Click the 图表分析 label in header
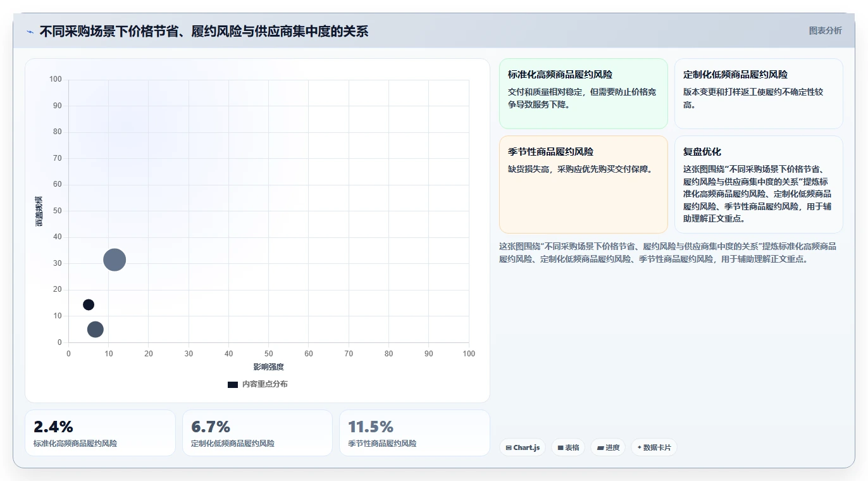Image resolution: width=868 pixels, height=481 pixels. (x=825, y=30)
